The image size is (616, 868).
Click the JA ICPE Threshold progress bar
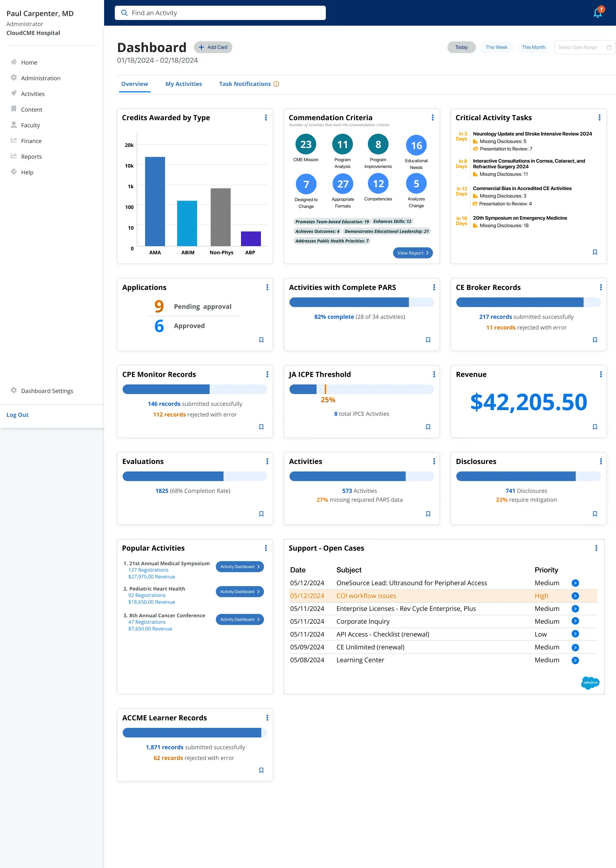click(x=361, y=389)
